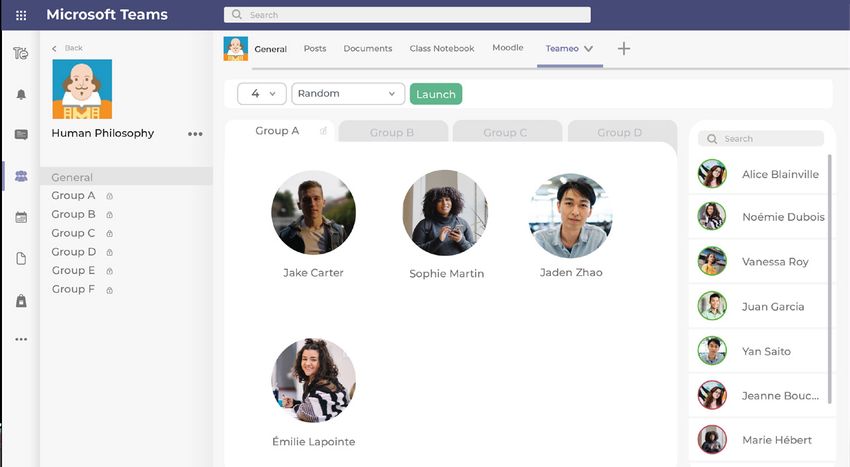This screenshot has height=467, width=850.
Task: Click lock icon next to Group C channel
Action: point(110,234)
